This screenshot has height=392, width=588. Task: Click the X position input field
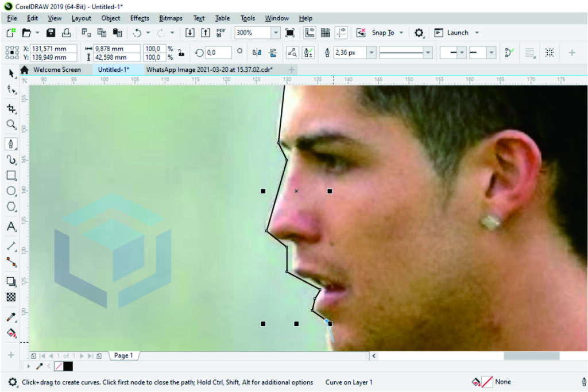[x=53, y=49]
